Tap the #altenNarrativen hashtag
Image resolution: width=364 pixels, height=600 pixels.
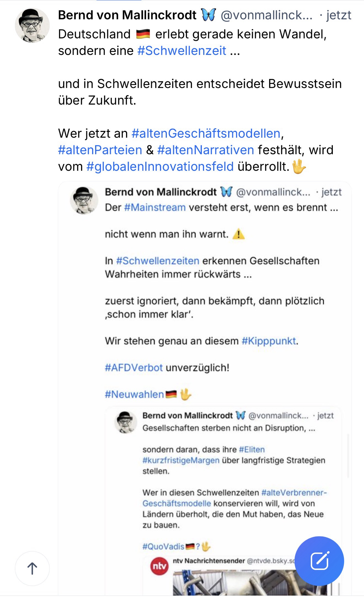(x=206, y=150)
